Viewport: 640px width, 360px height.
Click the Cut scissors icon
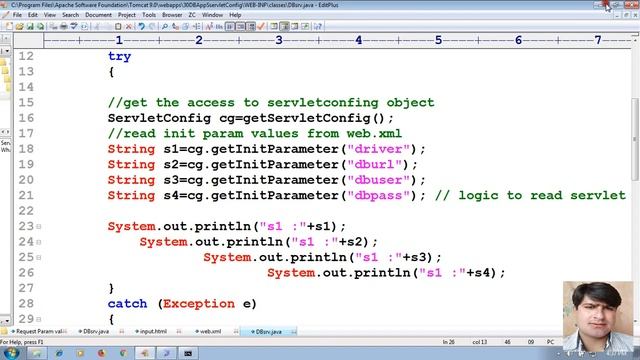[x=97, y=27]
